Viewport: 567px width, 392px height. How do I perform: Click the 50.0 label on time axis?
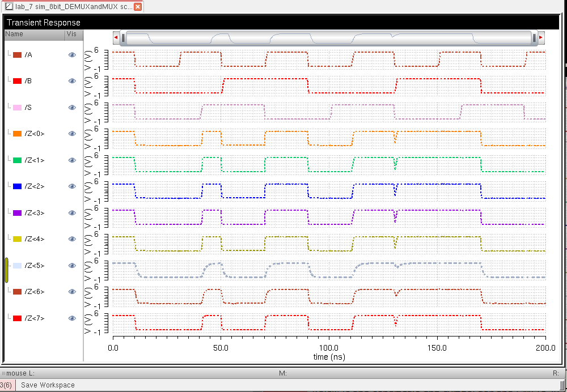click(221, 348)
